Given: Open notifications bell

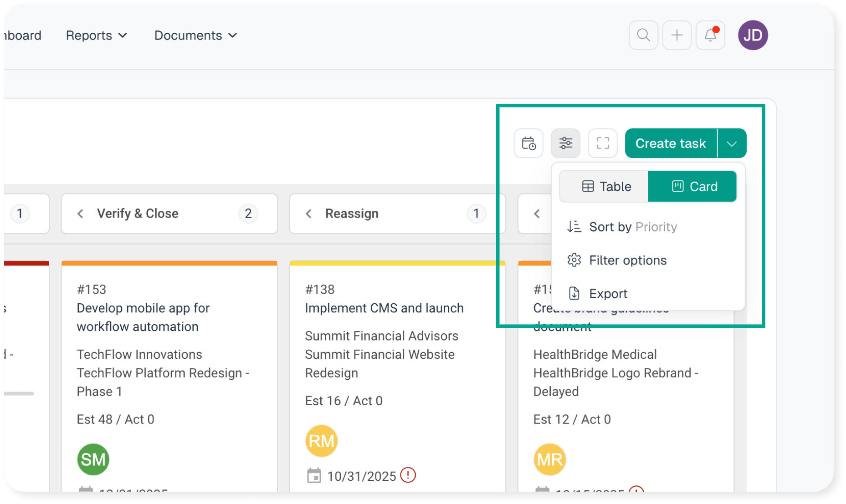Looking at the screenshot, I should point(710,35).
